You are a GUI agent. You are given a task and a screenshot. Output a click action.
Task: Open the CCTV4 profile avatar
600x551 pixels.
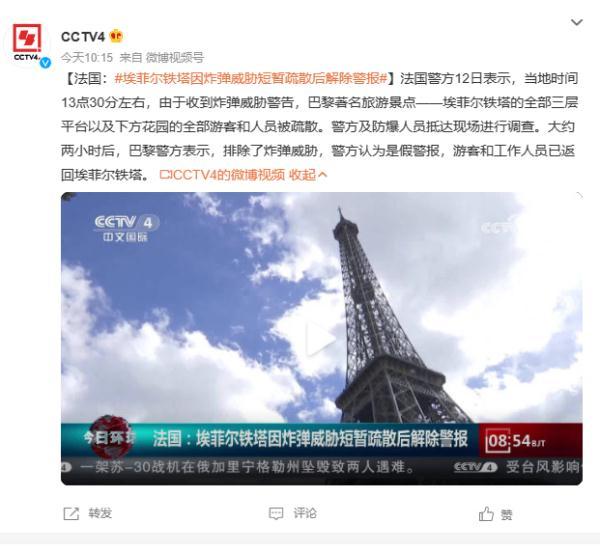point(27,43)
